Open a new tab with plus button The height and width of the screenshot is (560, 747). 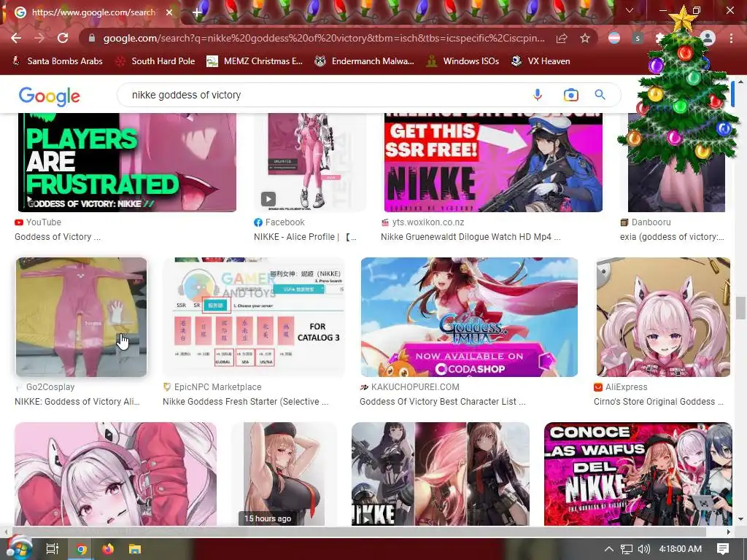197,12
